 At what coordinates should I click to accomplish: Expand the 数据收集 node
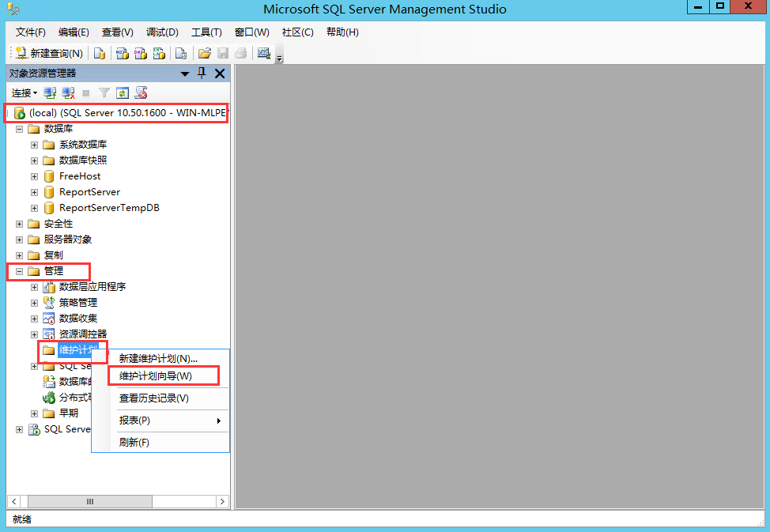tap(34, 319)
